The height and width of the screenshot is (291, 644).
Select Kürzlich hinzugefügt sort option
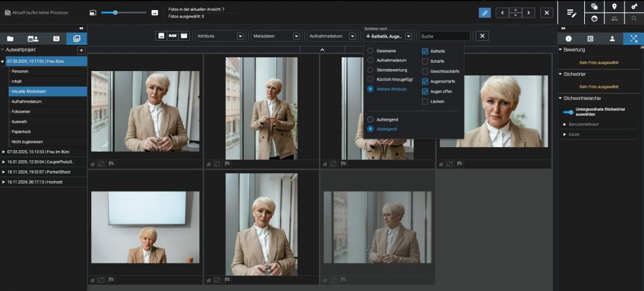[x=370, y=79]
